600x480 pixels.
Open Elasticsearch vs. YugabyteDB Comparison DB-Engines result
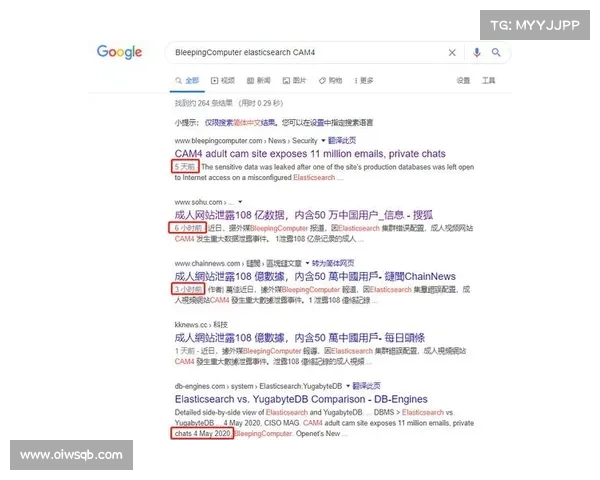coord(301,399)
